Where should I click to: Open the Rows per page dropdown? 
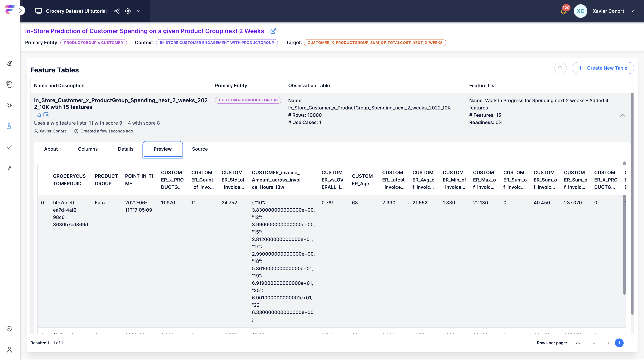click(585, 343)
